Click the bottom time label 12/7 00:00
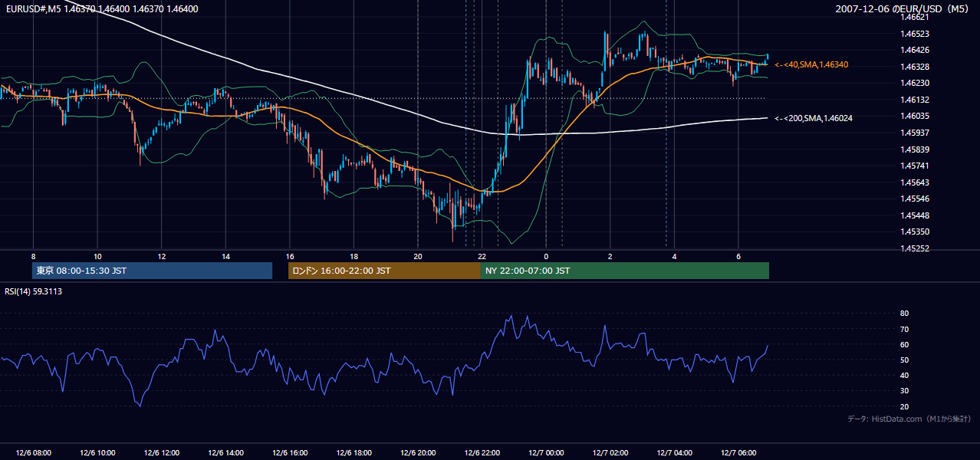This screenshot has height=460, width=980. 546,453
